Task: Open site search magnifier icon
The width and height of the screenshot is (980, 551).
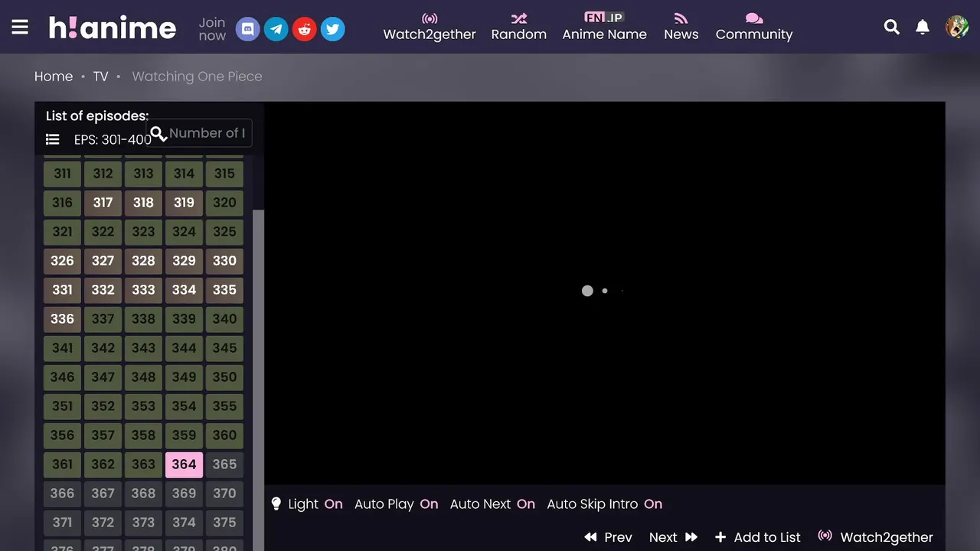Action: pos(892,28)
